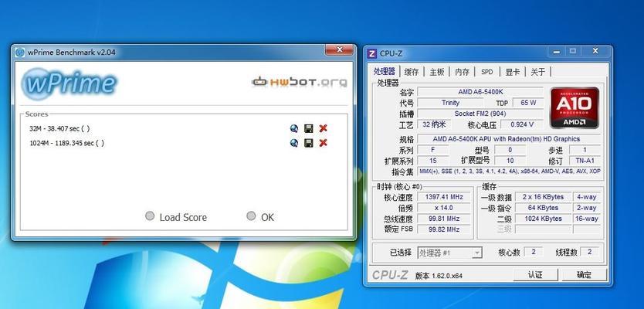The image size is (644, 309).
Task: Select the Load Score radio button
Action: click(150, 216)
